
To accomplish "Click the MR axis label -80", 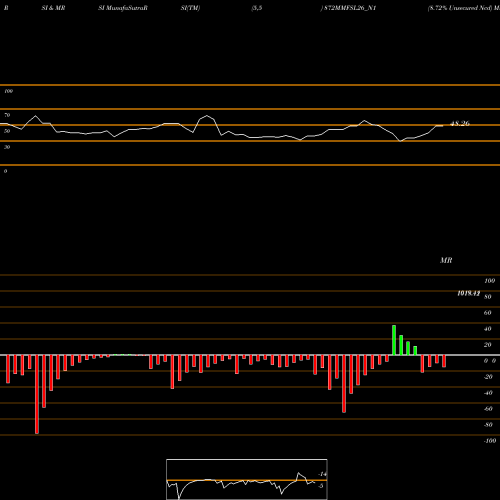I will click(488, 425).
